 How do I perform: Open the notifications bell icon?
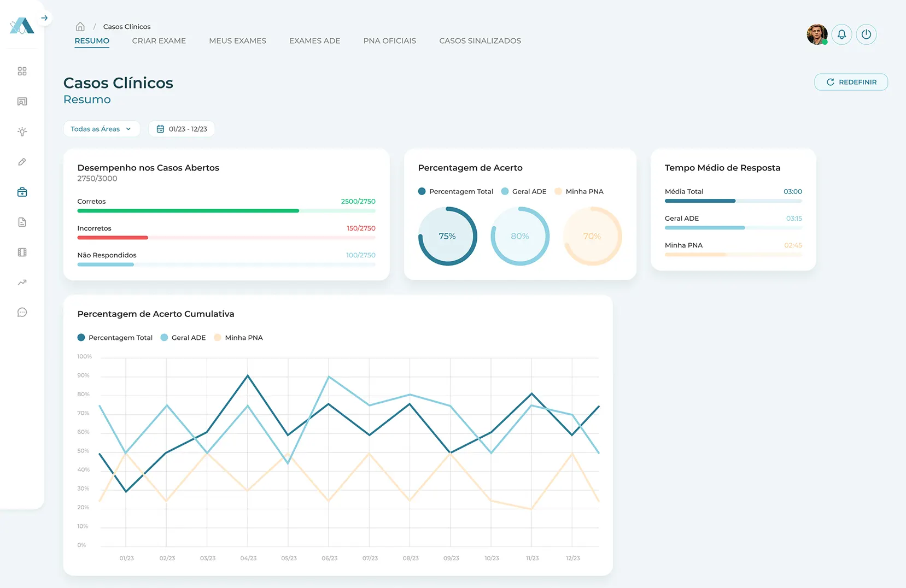tap(841, 34)
